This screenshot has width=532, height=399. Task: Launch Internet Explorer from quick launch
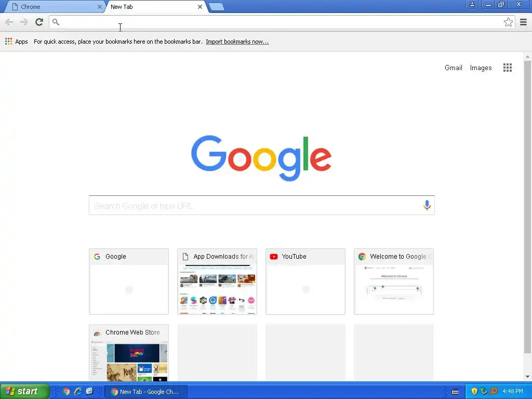point(78,392)
